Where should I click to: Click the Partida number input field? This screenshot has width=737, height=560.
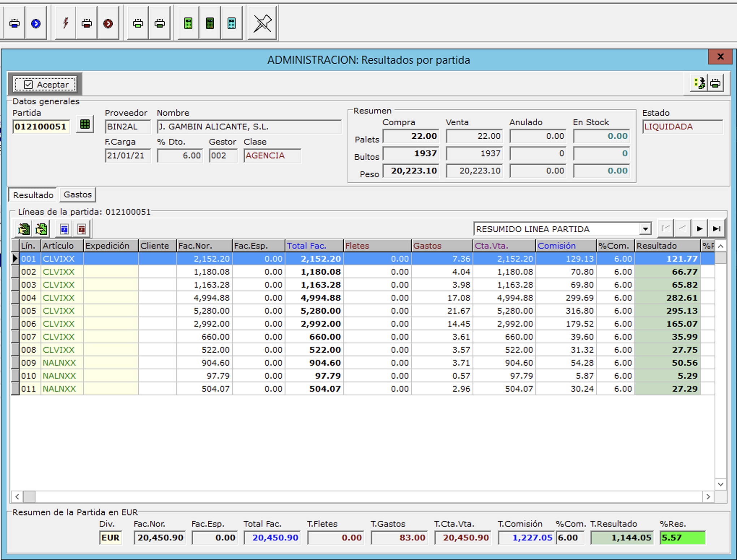(x=41, y=127)
